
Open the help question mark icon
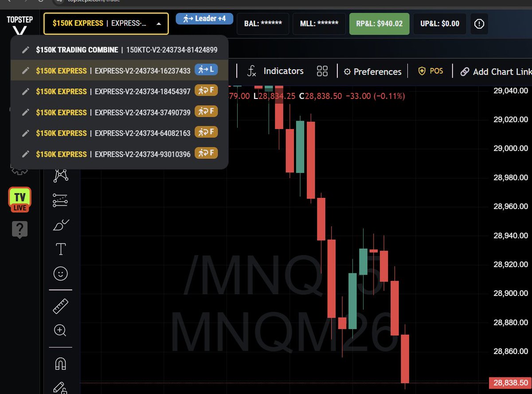[20, 229]
